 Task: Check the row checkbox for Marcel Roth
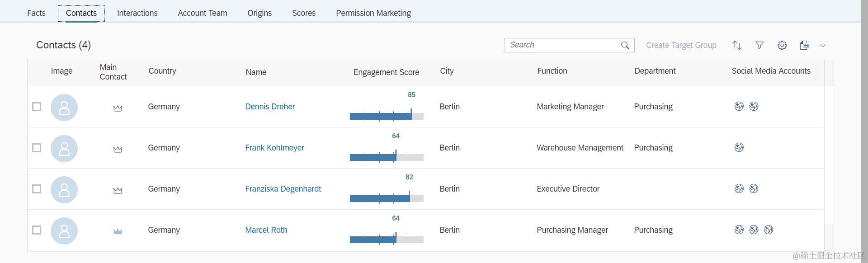pos(37,230)
